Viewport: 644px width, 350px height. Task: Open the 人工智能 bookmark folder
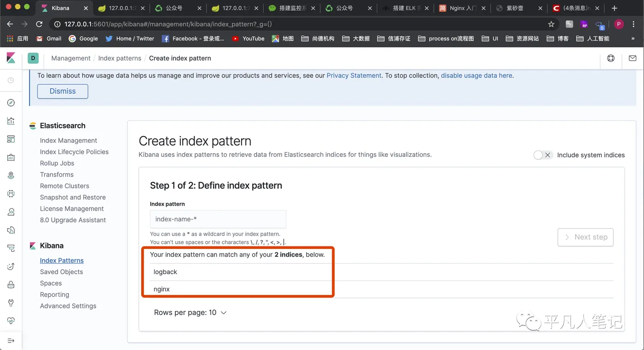593,39
